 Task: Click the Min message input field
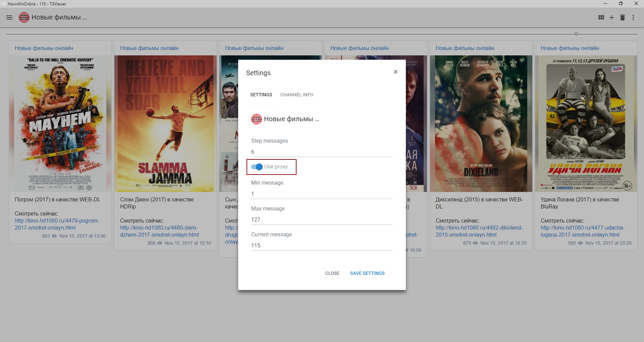click(322, 194)
